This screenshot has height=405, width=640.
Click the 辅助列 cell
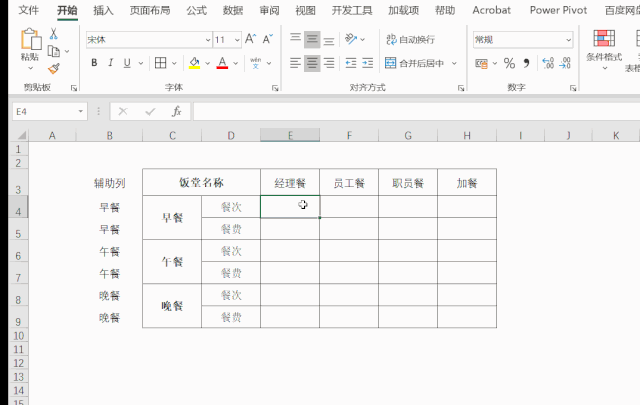(x=109, y=183)
